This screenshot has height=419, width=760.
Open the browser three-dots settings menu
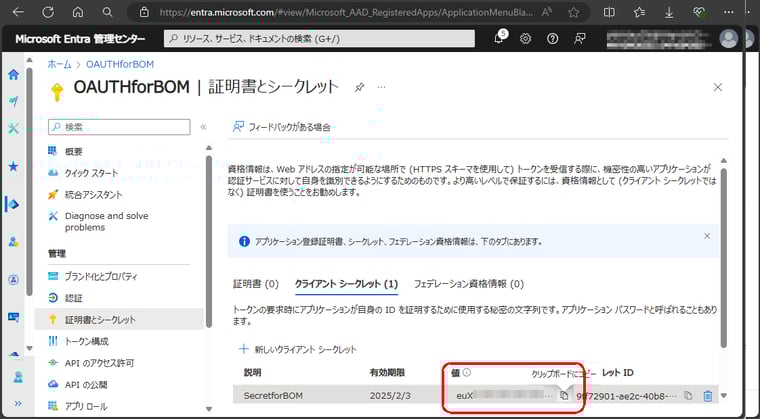728,12
